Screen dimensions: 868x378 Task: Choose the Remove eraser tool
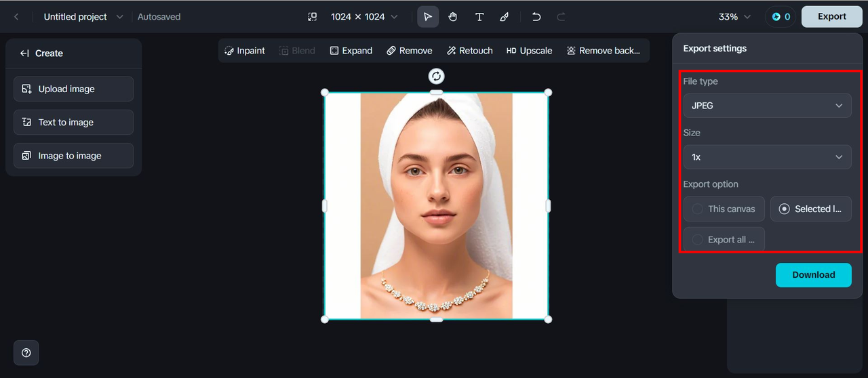(x=409, y=51)
